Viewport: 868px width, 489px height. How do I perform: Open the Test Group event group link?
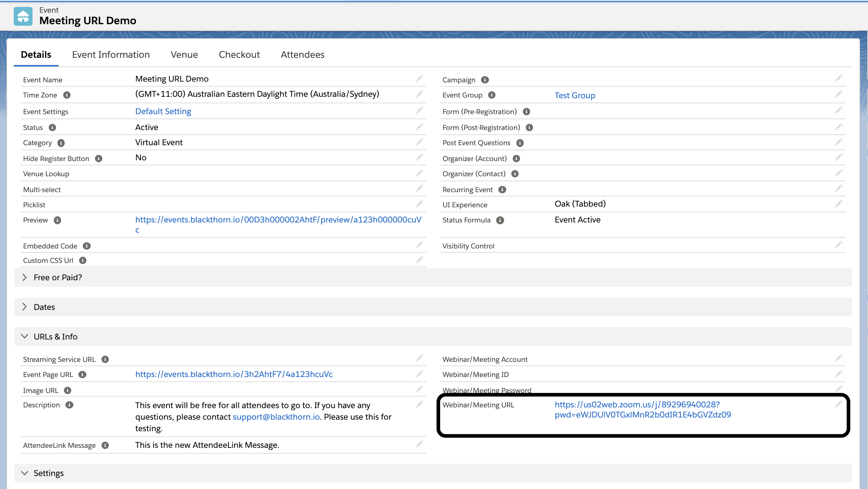(575, 95)
